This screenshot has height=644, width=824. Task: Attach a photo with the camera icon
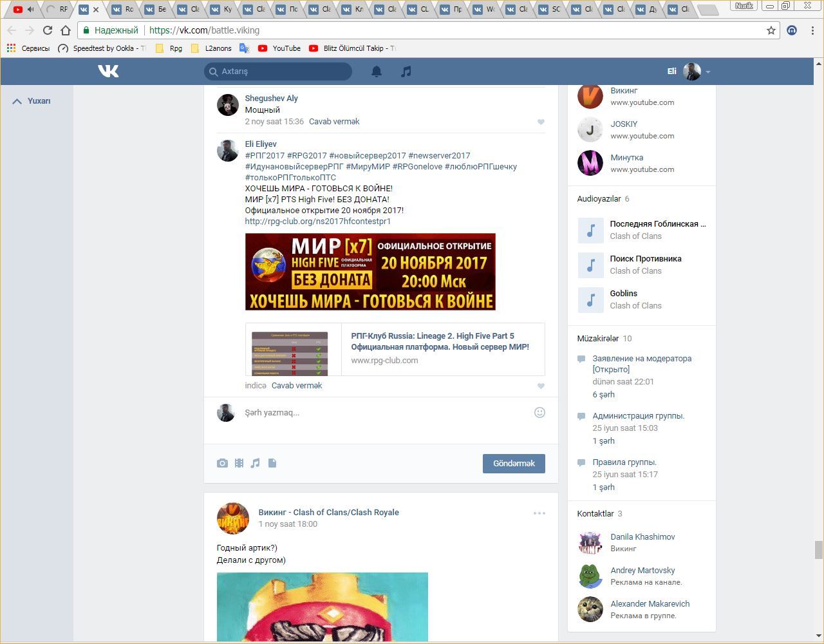(222, 463)
